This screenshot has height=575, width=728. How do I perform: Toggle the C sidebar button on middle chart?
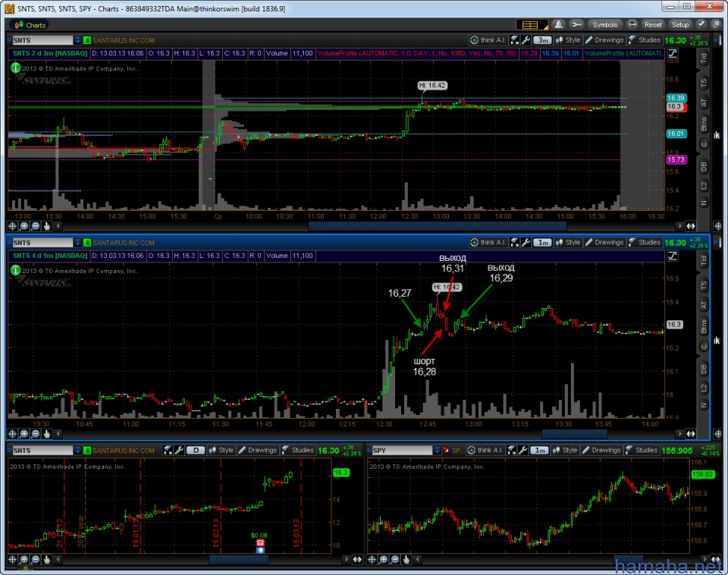pyautogui.click(x=704, y=347)
